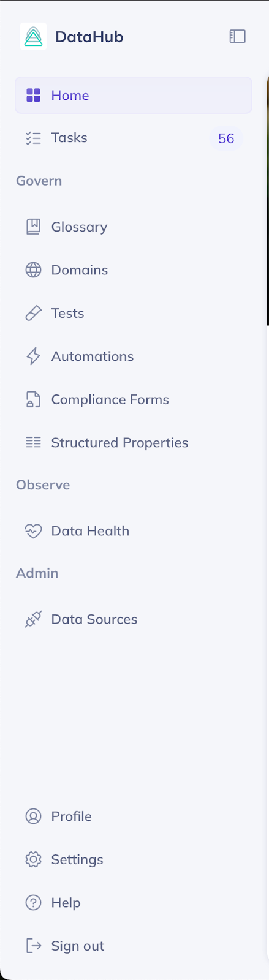Click the Sign out arrow icon
This screenshot has height=980, width=269.
click(33, 946)
